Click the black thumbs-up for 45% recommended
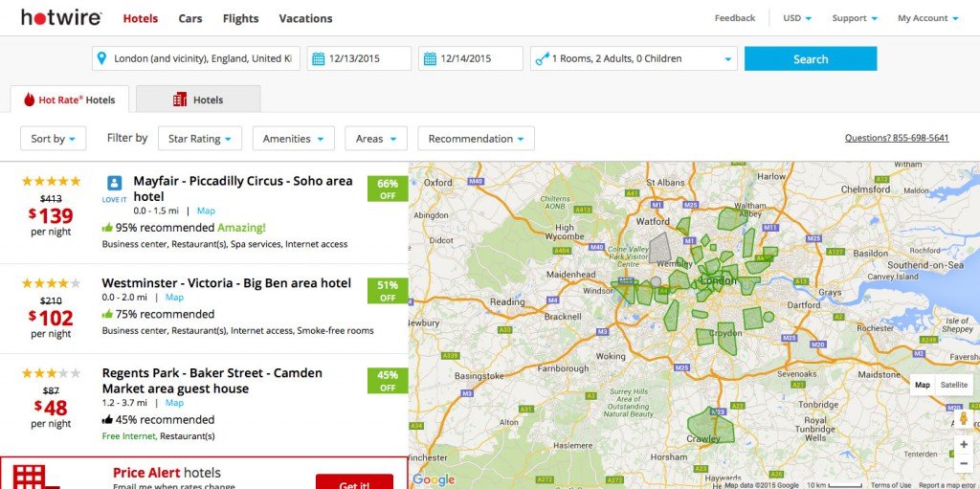This screenshot has width=980, height=489. [107, 419]
